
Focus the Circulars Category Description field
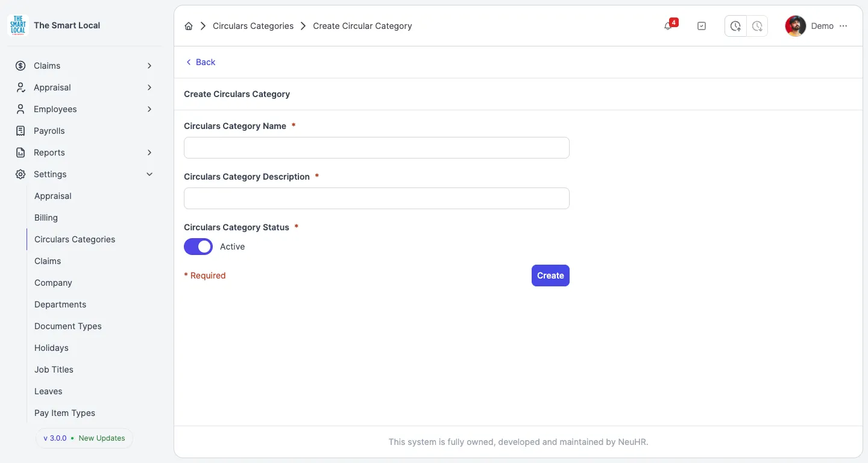pos(377,198)
